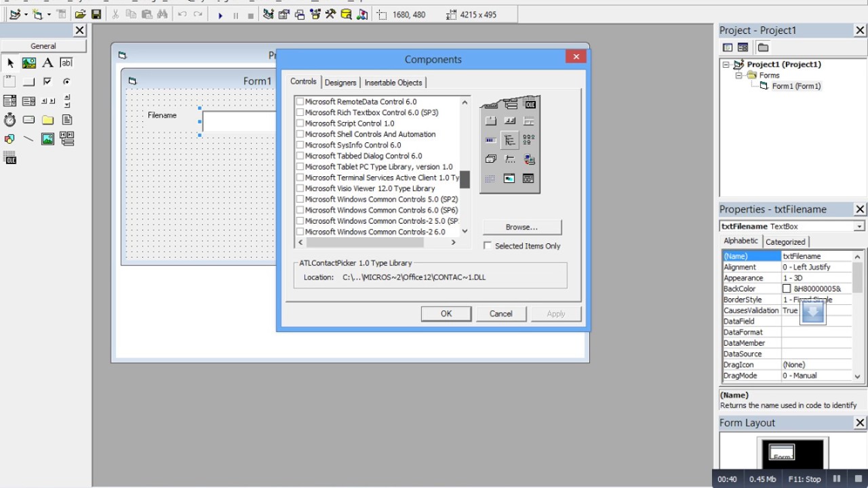Switch to the Insertable Objects tab

pos(393,83)
